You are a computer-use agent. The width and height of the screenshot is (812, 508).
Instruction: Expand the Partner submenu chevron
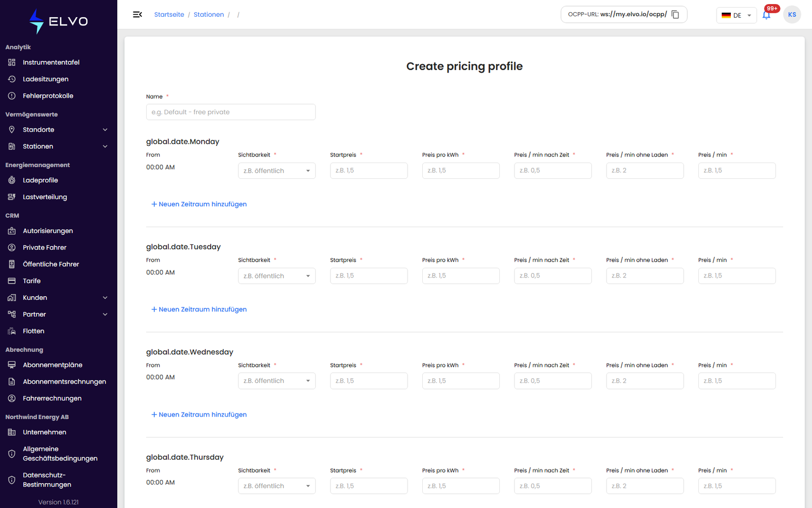105,314
